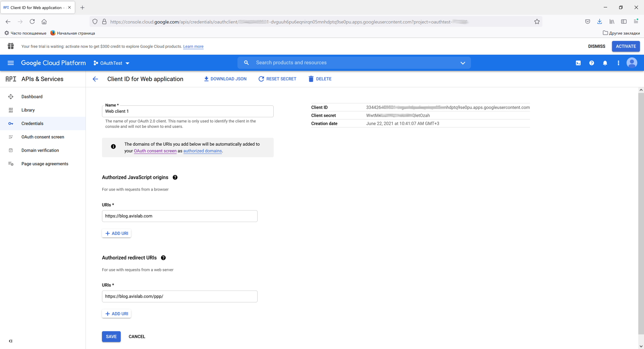The image size is (644, 349).
Task: Activate Cloud Shell terminal icon
Action: [x=578, y=63]
